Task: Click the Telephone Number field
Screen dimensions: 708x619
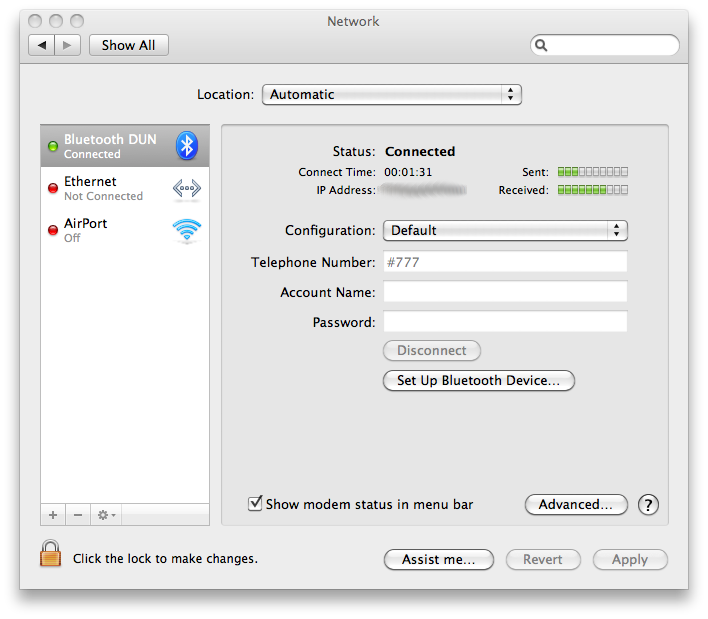Action: [x=505, y=262]
